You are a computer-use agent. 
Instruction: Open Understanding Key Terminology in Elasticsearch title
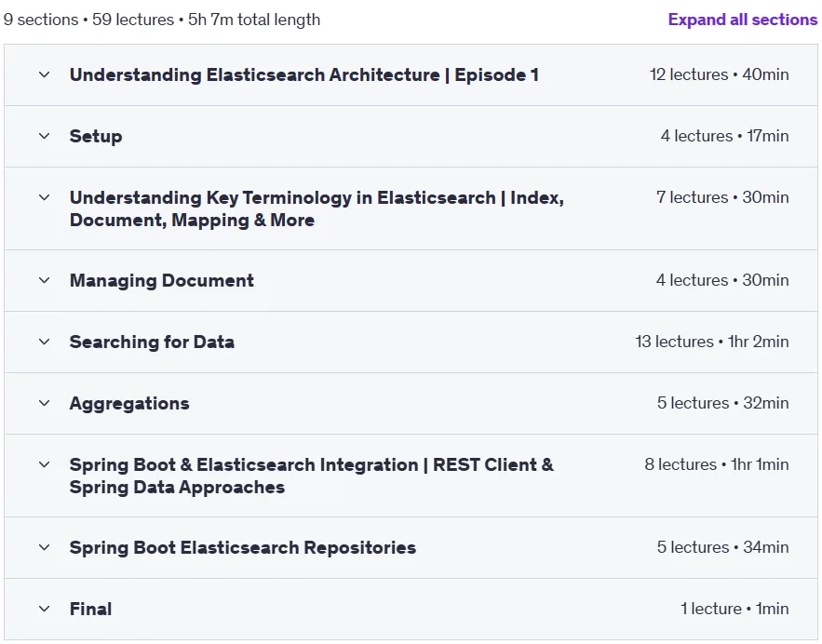click(317, 208)
